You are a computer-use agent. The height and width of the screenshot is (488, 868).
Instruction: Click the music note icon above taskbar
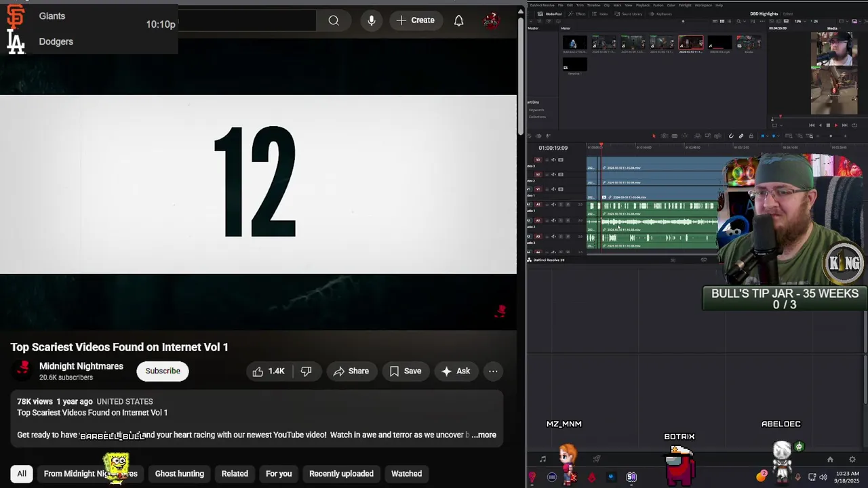[542, 460]
